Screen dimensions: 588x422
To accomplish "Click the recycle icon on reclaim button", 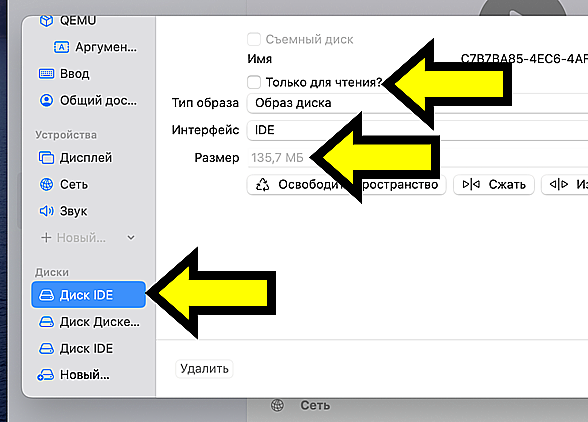I will click(262, 185).
